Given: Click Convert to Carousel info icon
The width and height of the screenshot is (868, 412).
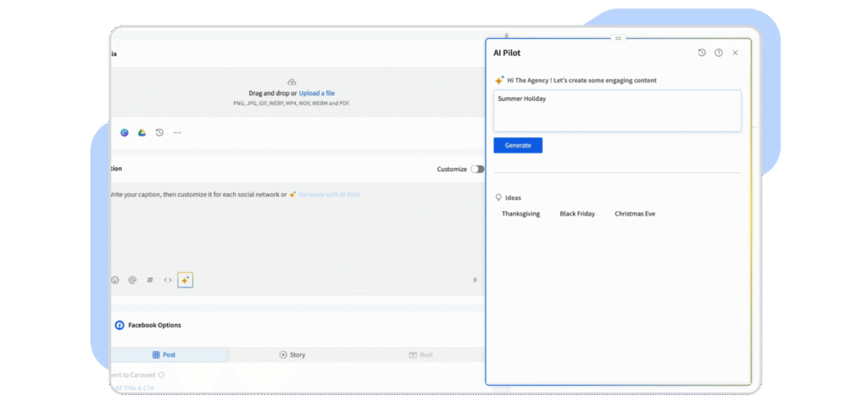Looking at the screenshot, I should click(161, 375).
